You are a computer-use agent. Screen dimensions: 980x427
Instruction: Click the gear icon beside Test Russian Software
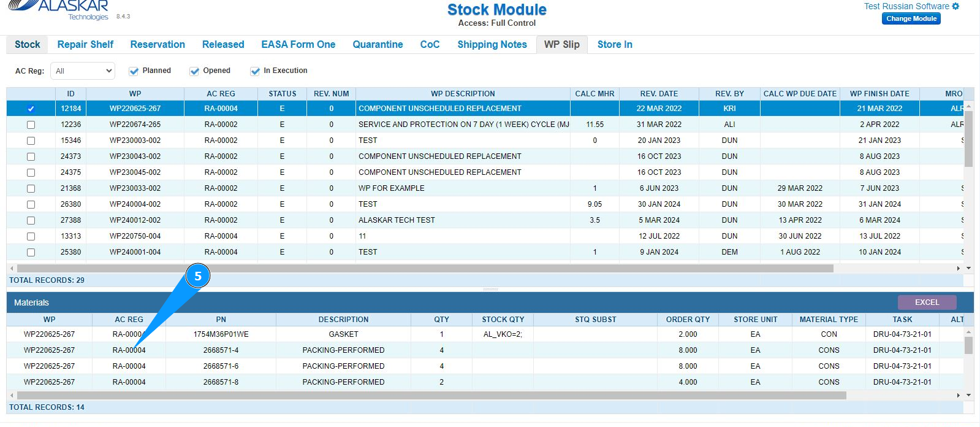coord(955,6)
